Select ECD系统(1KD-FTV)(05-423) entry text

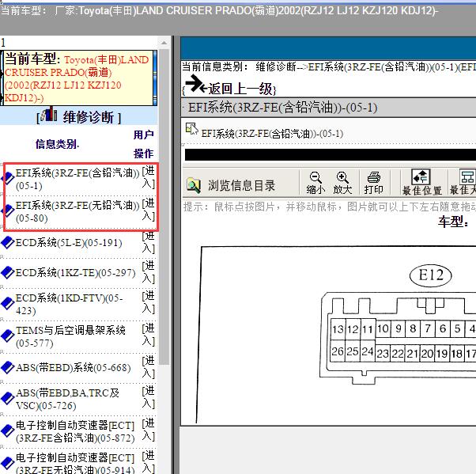tap(70, 304)
